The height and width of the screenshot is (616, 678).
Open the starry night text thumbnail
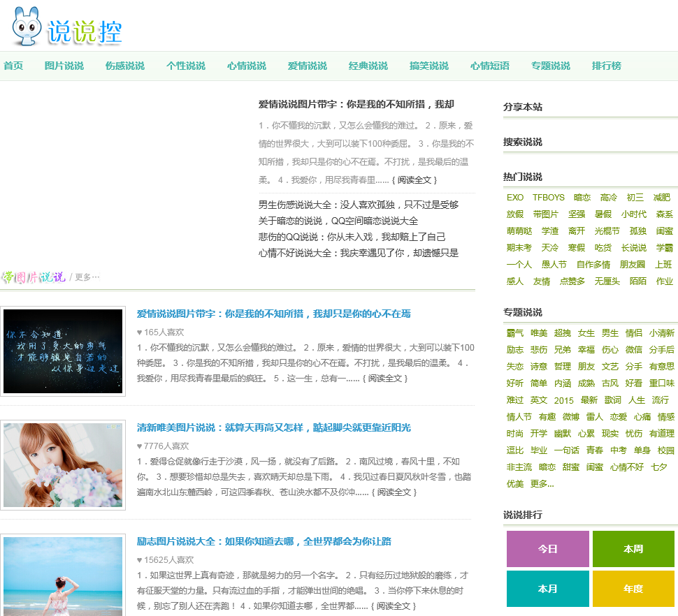(63, 351)
